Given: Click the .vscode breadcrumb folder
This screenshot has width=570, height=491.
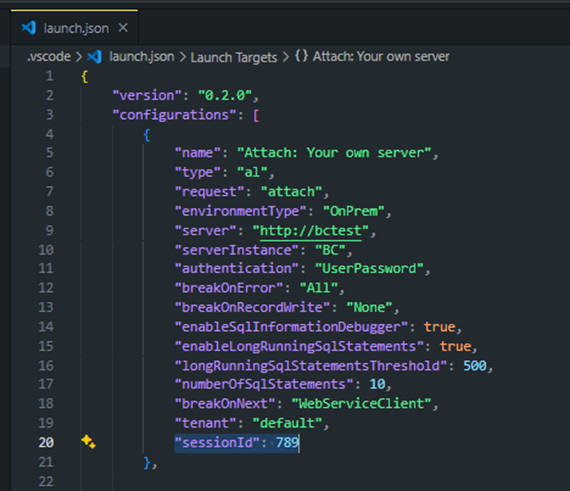Looking at the screenshot, I should click(49, 57).
